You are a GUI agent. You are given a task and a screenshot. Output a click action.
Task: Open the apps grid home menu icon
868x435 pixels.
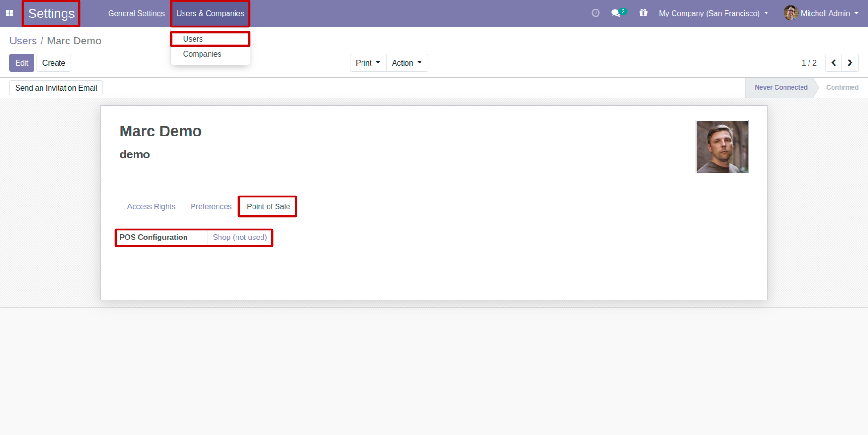pyautogui.click(x=9, y=13)
